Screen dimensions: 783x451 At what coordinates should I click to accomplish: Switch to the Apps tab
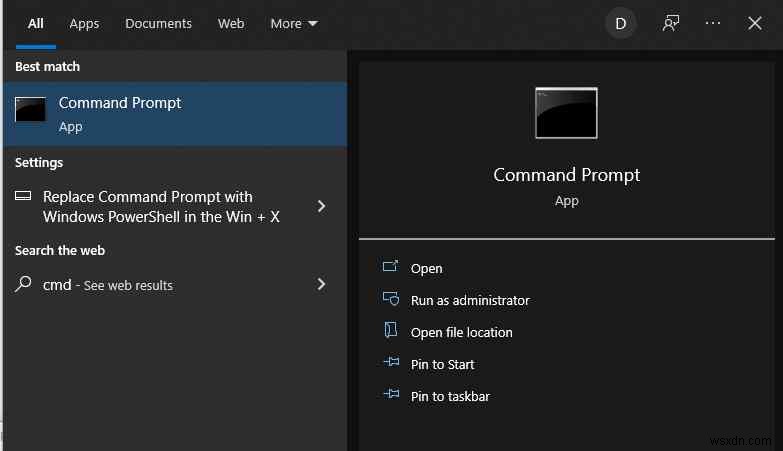[x=84, y=23]
